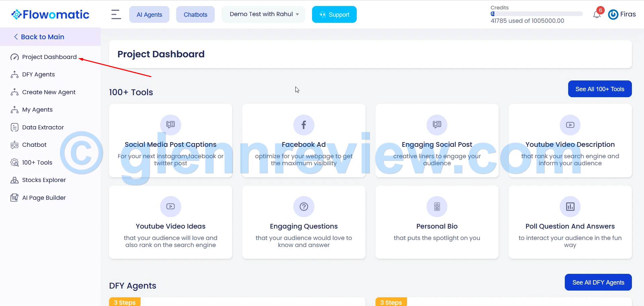Toggle the hamburger sidebar menu icon
644x306 pixels.
116,14
